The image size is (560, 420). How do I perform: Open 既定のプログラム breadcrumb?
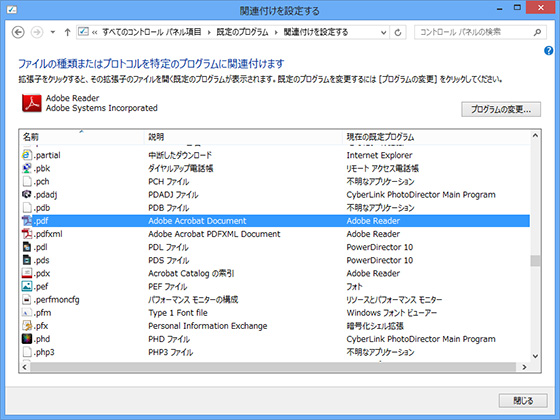[x=242, y=32]
